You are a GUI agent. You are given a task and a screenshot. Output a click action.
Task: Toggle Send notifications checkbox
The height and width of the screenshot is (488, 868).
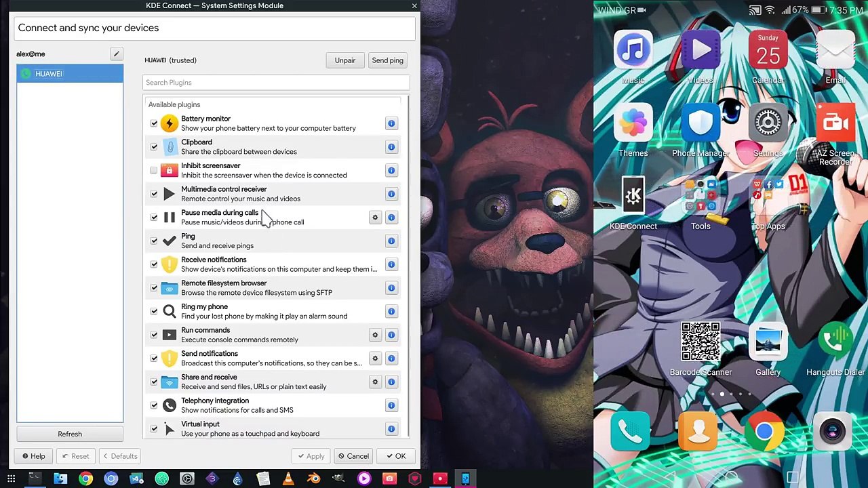click(154, 359)
